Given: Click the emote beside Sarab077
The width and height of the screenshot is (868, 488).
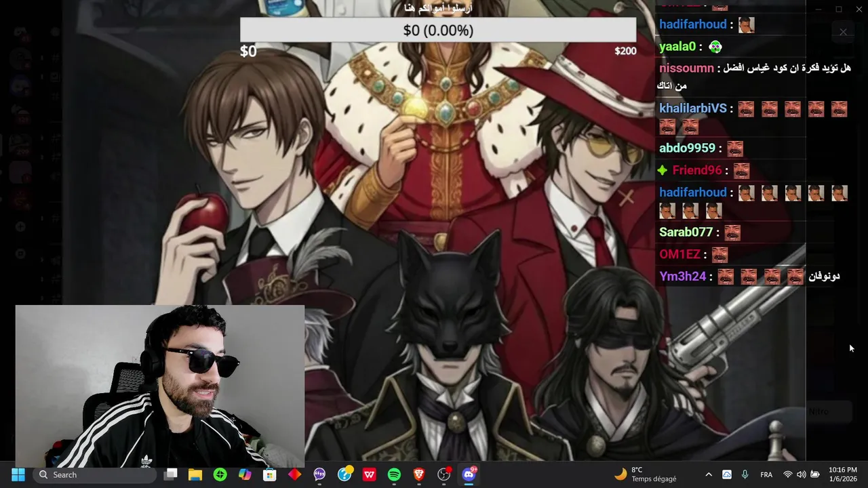Looking at the screenshot, I should 732,232.
